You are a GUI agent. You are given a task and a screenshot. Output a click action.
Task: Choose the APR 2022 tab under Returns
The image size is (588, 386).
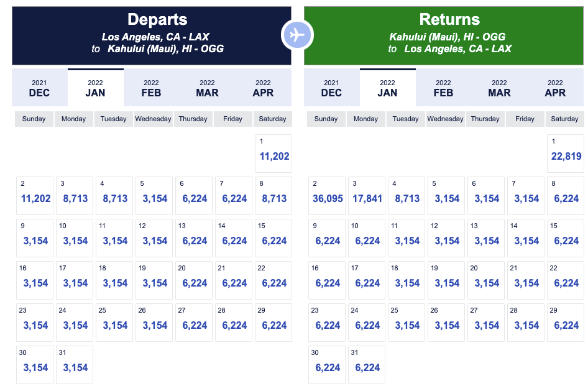[555, 88]
